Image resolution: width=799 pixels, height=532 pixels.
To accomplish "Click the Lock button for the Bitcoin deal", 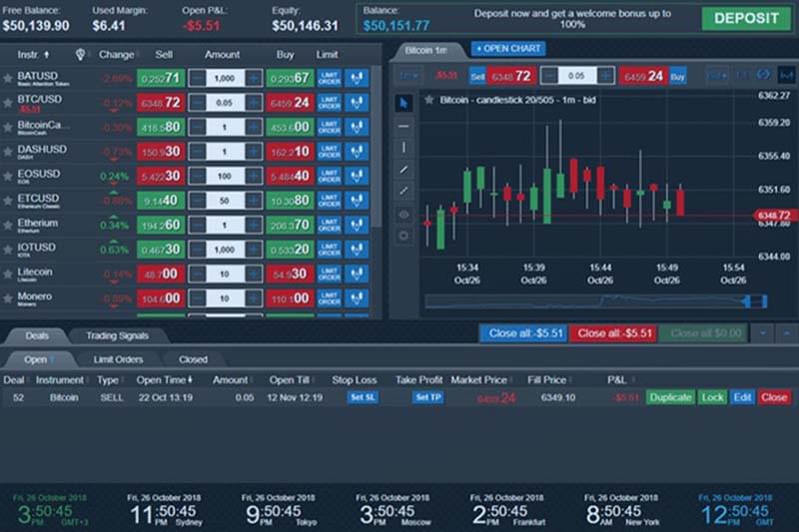I will coord(712,397).
